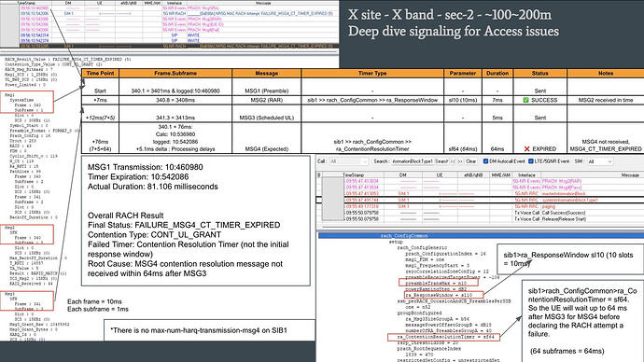The image size is (644, 362).
Task: Select prach_ConfigurationIndex = 16 entry
Action: [x=445, y=254]
